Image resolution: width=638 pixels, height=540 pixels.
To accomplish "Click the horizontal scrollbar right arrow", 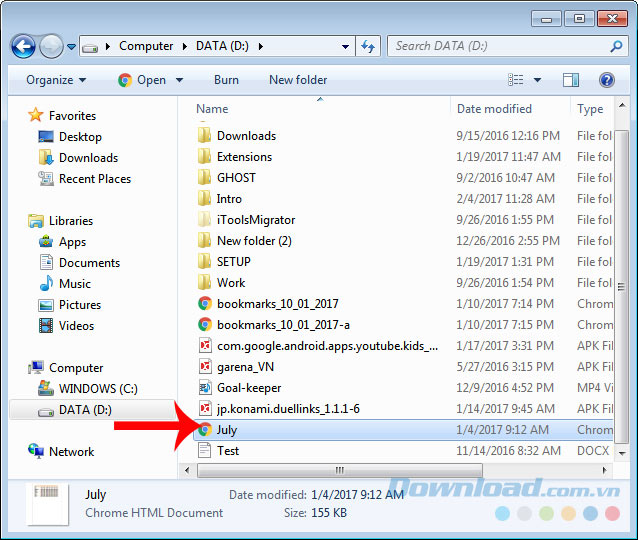I will click(x=605, y=470).
